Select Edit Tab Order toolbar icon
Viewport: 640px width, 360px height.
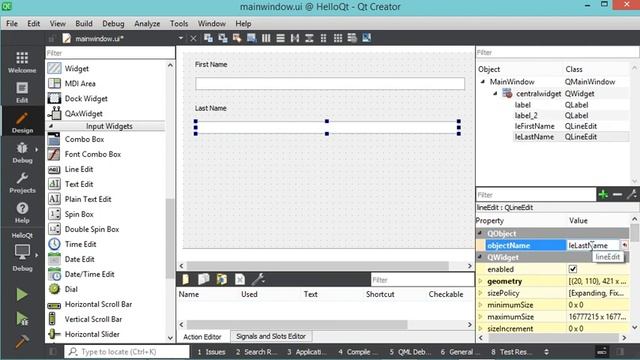251,38
